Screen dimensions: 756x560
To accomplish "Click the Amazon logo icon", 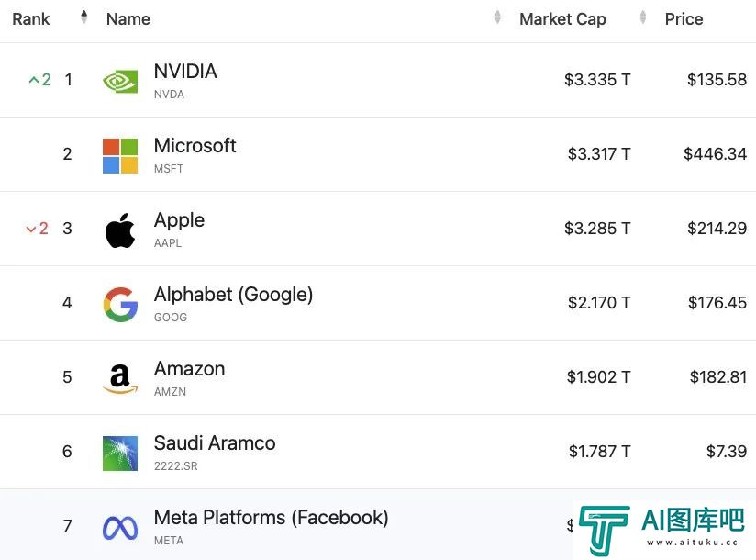I will 120,378.
